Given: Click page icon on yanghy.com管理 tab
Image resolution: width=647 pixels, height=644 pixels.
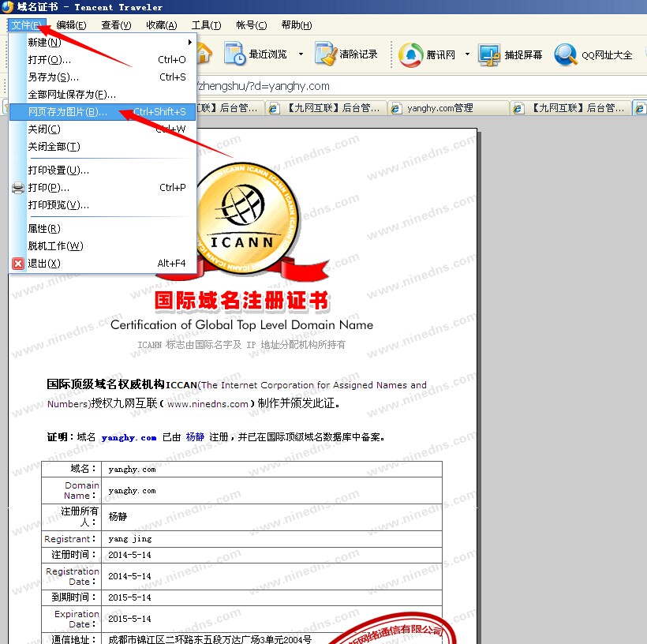Looking at the screenshot, I should 396,109.
